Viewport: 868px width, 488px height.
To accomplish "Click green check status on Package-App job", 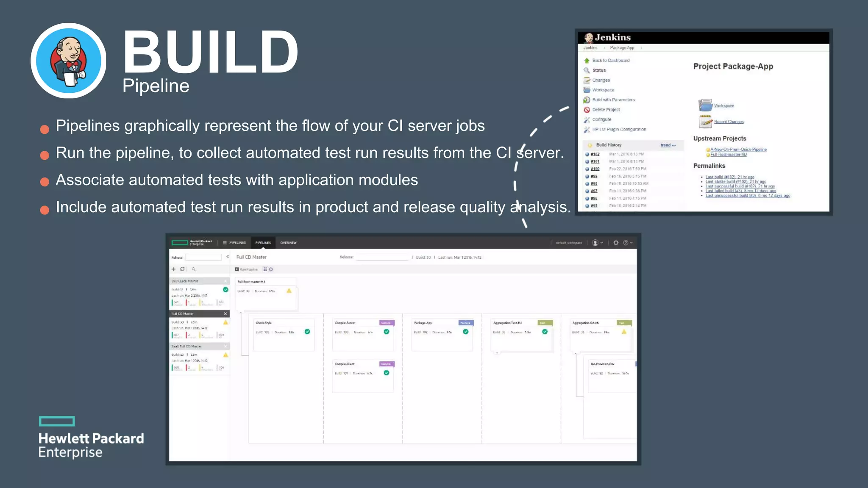I will (466, 332).
